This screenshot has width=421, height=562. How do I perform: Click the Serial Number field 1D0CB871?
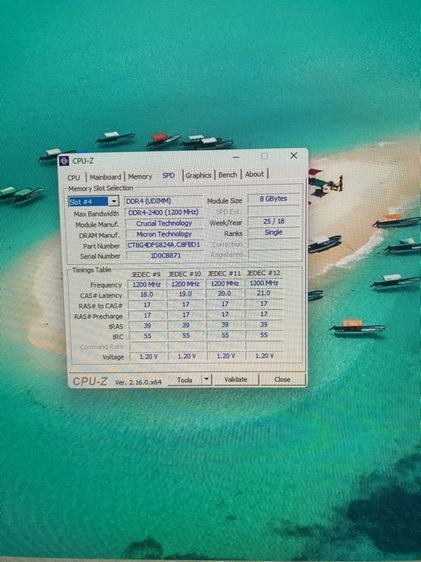[x=164, y=256]
